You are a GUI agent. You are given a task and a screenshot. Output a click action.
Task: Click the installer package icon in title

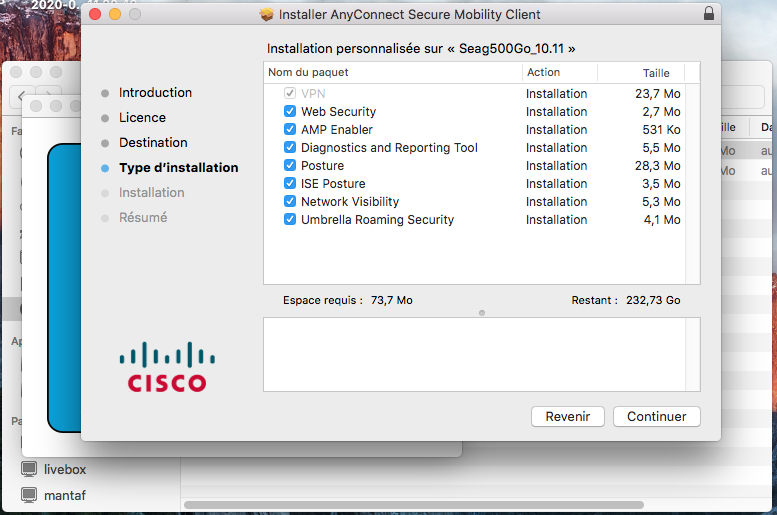[x=267, y=14]
